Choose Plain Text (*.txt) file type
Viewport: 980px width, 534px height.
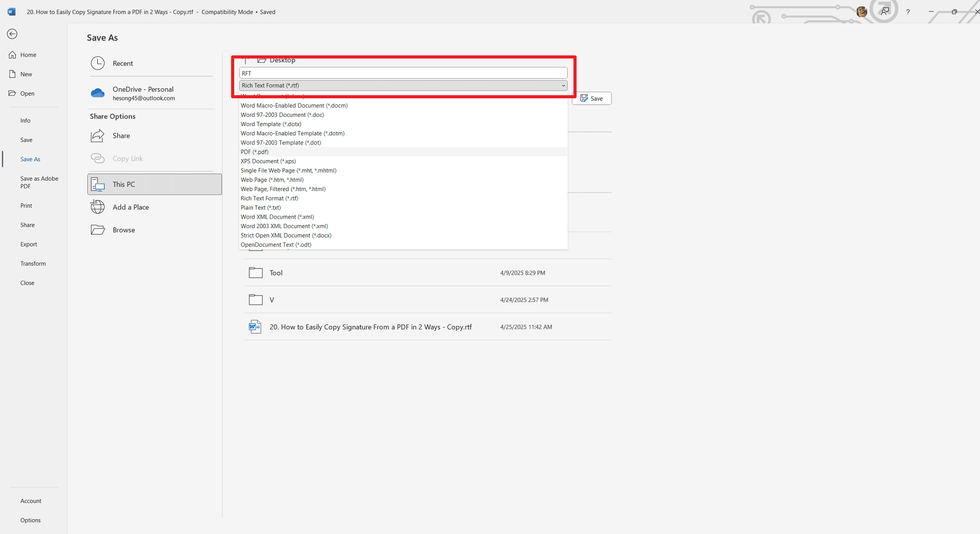tap(261, 208)
